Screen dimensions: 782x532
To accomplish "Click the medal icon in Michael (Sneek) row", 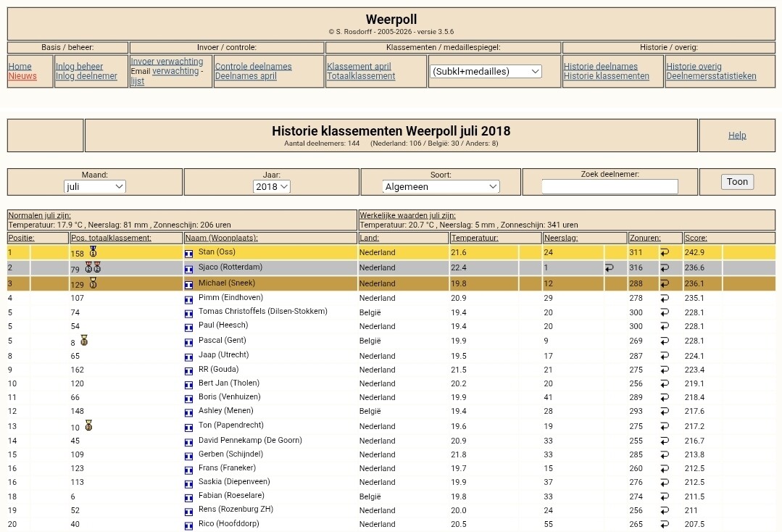I will click(93, 283).
